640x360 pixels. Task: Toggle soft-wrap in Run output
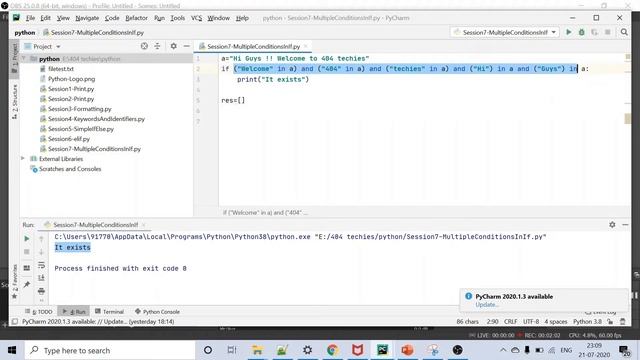[41, 265]
